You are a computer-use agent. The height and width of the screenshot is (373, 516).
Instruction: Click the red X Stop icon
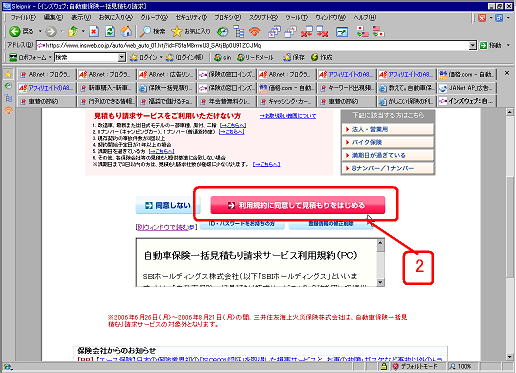tap(94, 32)
